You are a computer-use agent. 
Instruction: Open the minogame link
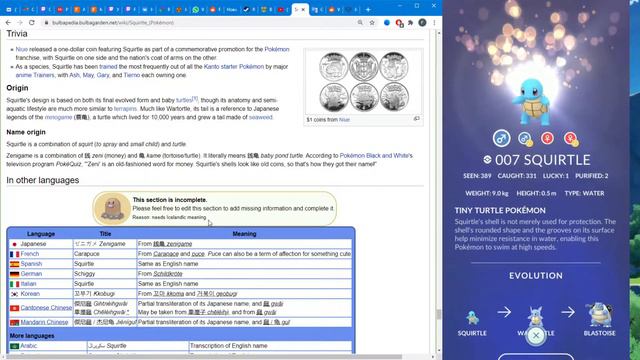(x=58, y=117)
